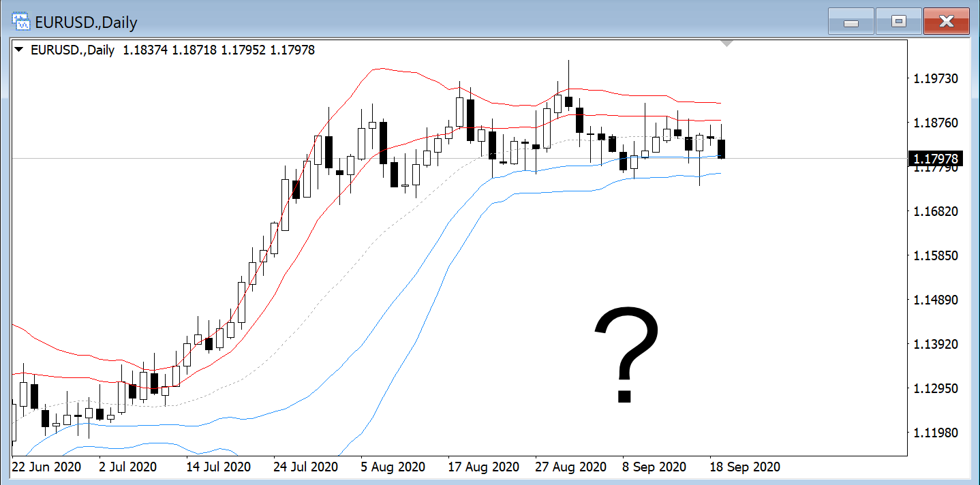Image resolution: width=980 pixels, height=485 pixels.
Task: Click the OHLC values in chart header
Action: coord(218,50)
